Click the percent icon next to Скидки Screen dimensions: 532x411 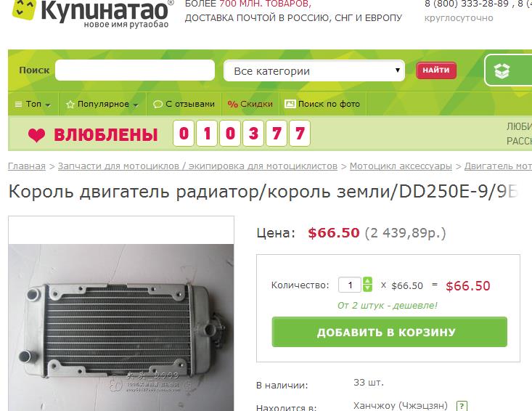(x=232, y=104)
